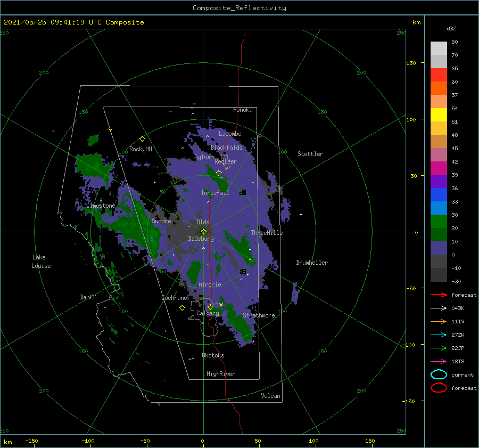The height and width of the screenshot is (448, 479).
Task: Click the Airdrie label
Action: 210,284
